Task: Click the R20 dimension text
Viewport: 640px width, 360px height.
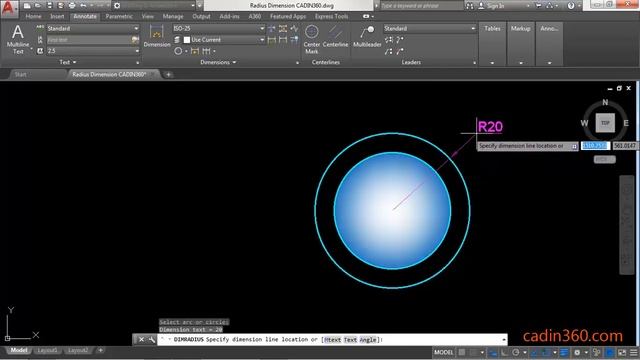Action: (x=490, y=127)
